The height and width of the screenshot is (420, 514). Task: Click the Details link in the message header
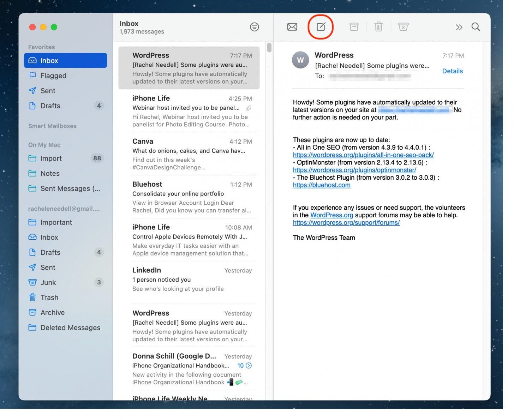(x=452, y=71)
